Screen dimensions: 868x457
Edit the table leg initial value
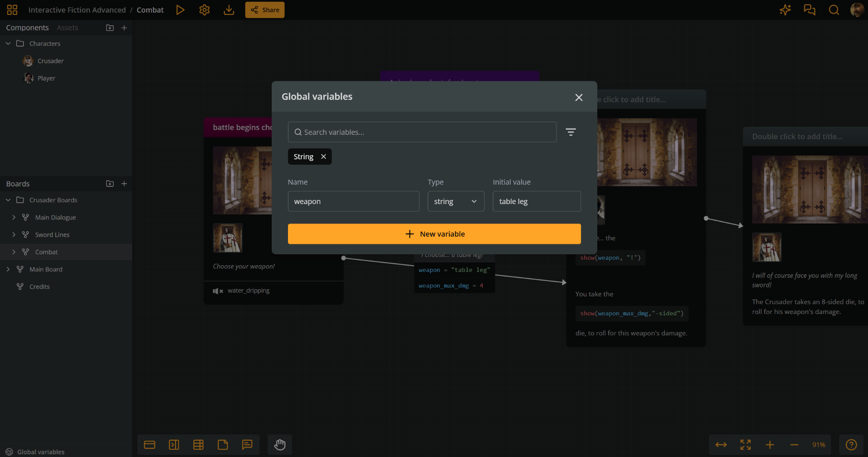point(537,201)
